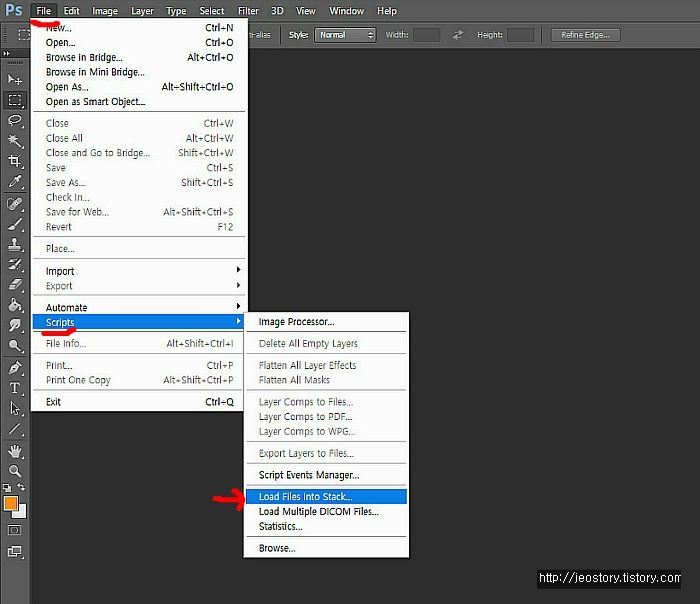Select the Hand tool
The width and height of the screenshot is (700, 604).
click(15, 451)
